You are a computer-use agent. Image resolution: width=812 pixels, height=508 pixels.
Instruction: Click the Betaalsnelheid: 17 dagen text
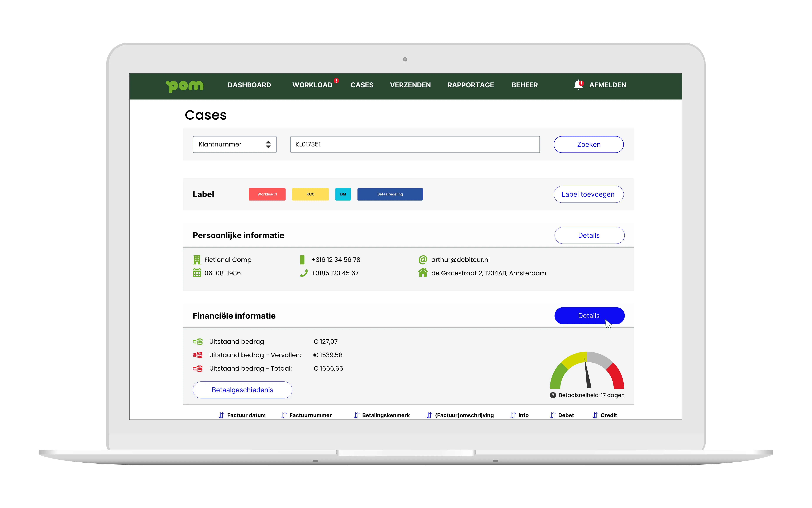click(592, 395)
